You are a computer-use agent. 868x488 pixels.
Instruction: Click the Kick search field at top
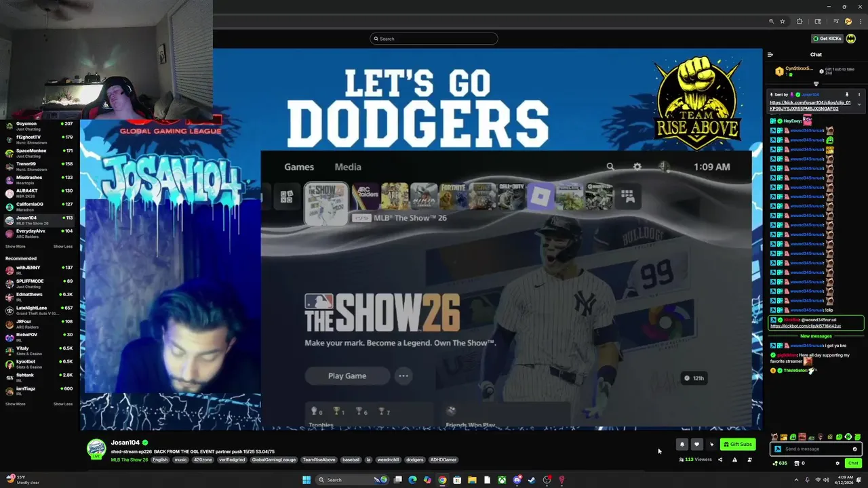click(434, 39)
